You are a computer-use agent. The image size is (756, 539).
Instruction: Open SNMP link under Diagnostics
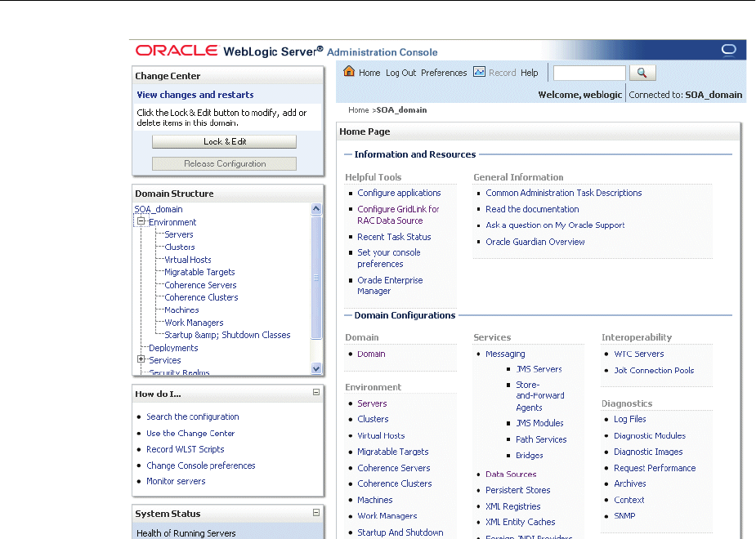(624, 516)
